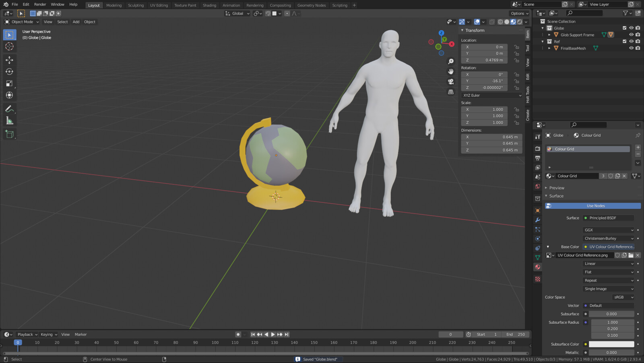644x363 pixels.
Task: Toggle viewport overlays
Action: point(477,22)
